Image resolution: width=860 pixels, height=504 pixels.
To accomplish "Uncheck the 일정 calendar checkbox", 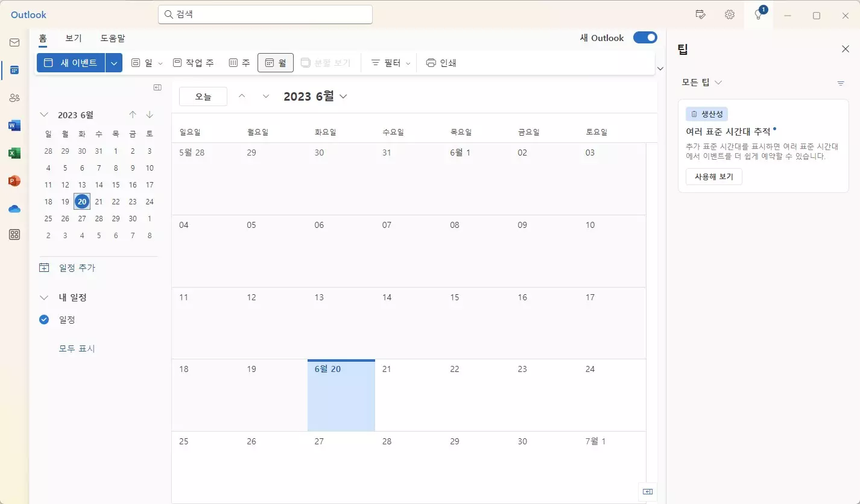I will [x=43, y=320].
